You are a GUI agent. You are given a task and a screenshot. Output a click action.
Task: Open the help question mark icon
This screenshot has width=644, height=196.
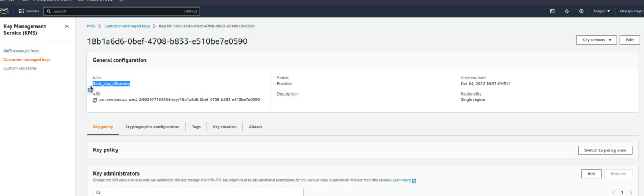coord(581,11)
